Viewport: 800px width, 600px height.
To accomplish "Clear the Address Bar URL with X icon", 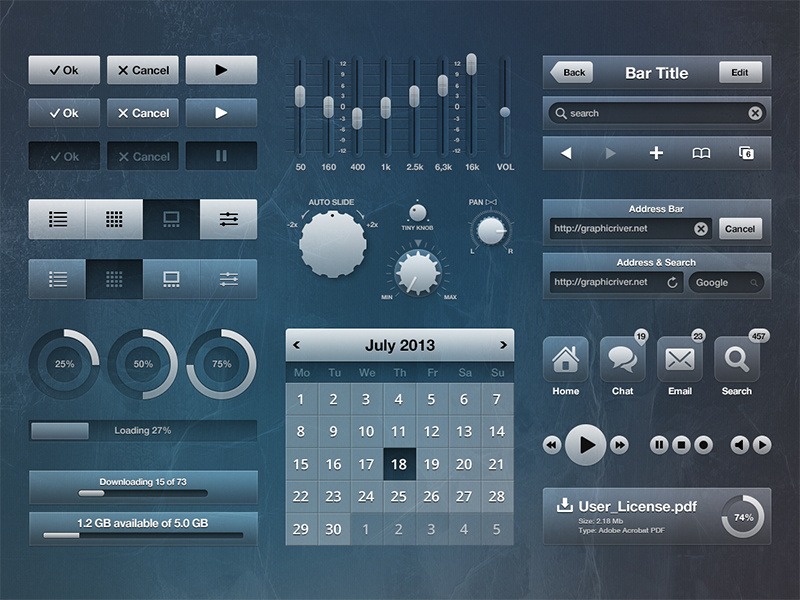I will click(701, 229).
